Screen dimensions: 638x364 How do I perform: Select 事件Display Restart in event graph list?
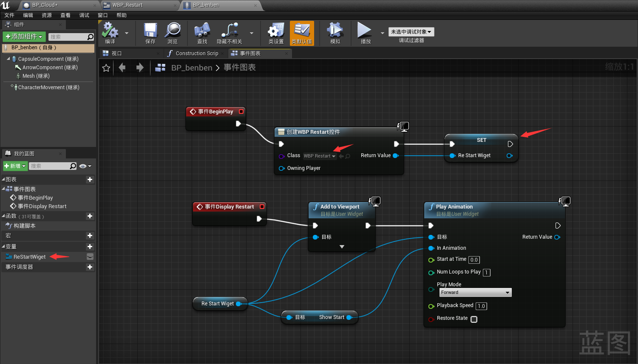coord(42,206)
